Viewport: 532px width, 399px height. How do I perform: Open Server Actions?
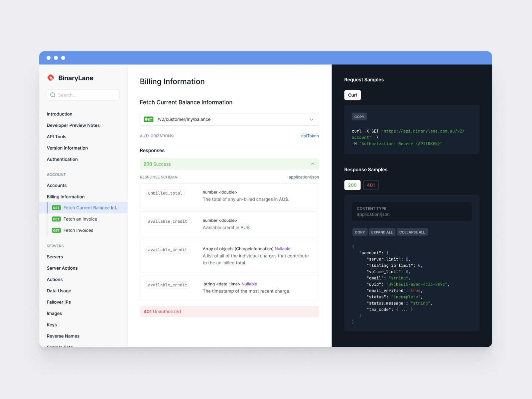tap(62, 268)
